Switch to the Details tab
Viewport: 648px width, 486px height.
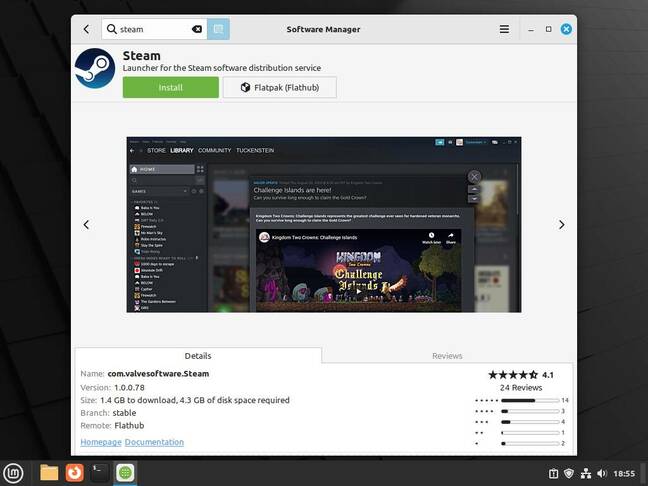(198, 356)
